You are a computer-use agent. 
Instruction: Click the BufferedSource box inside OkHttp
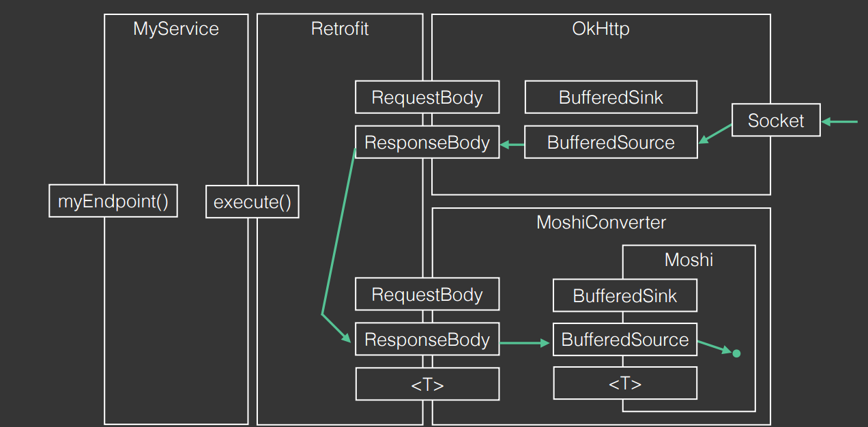coord(611,142)
